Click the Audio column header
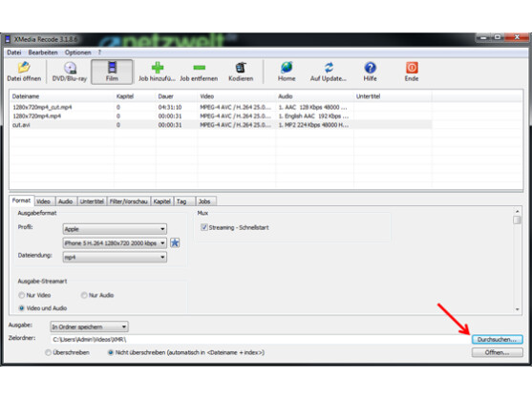This screenshot has height=399, width=532. point(315,96)
